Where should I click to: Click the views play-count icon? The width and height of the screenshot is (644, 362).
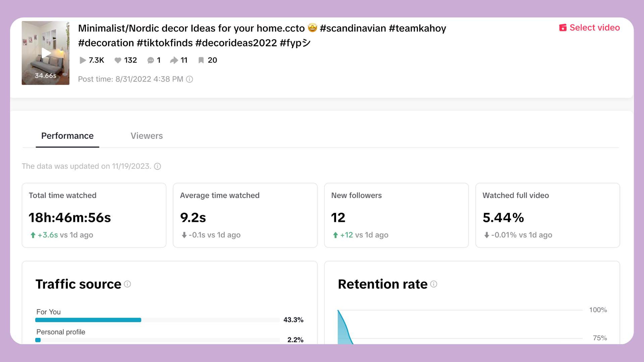[83, 60]
